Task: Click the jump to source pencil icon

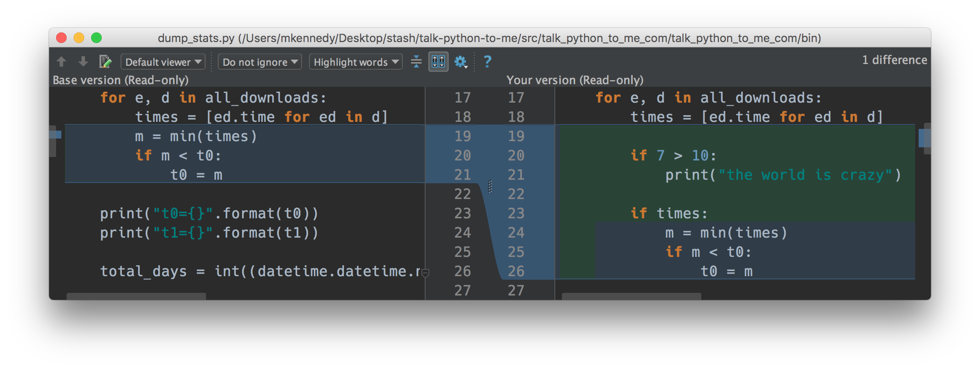Action: tap(105, 62)
